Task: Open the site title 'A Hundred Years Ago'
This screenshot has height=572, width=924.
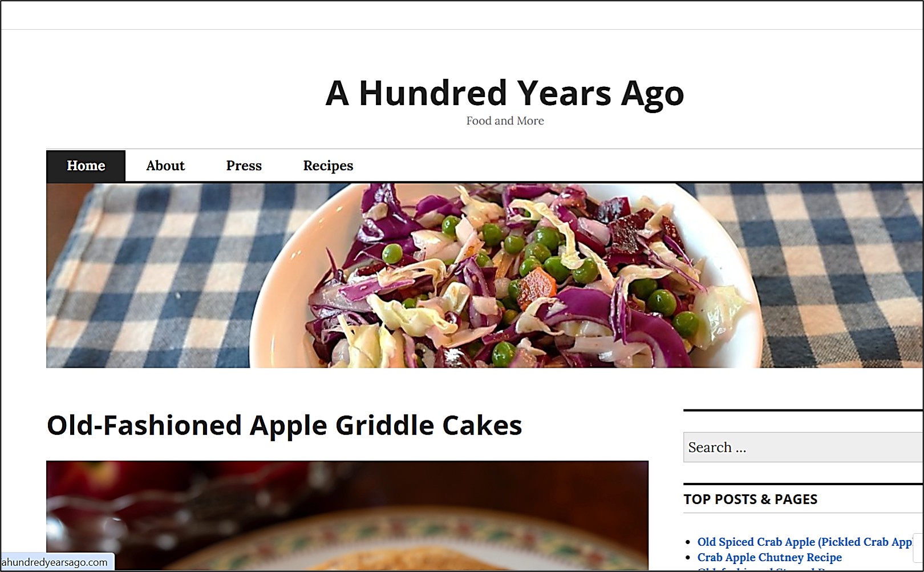Action: 504,93
